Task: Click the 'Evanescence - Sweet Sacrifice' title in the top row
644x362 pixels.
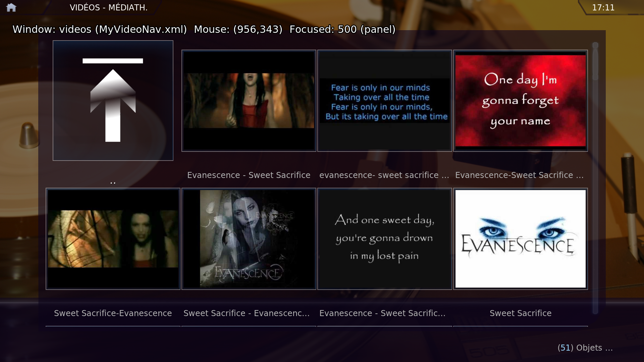Action: 249,175
